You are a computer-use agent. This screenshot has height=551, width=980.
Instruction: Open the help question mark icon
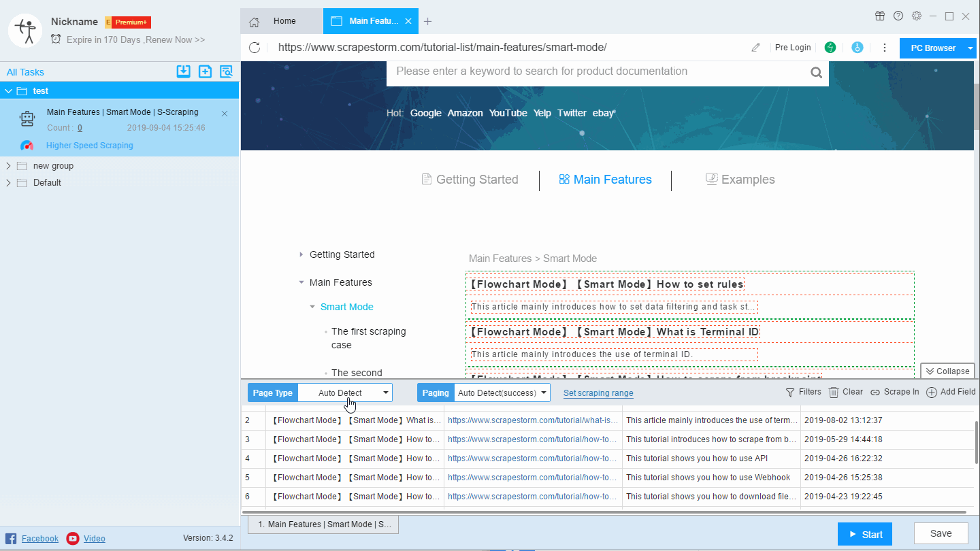coord(898,16)
